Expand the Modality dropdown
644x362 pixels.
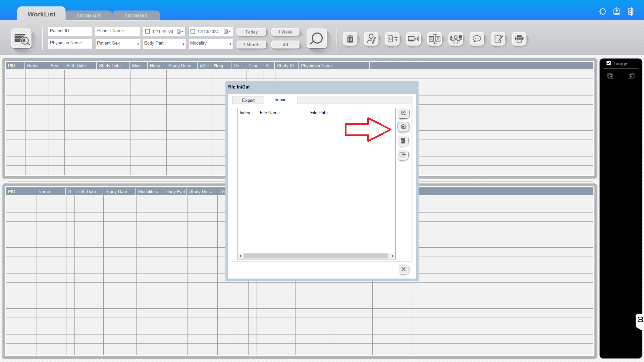tap(230, 44)
